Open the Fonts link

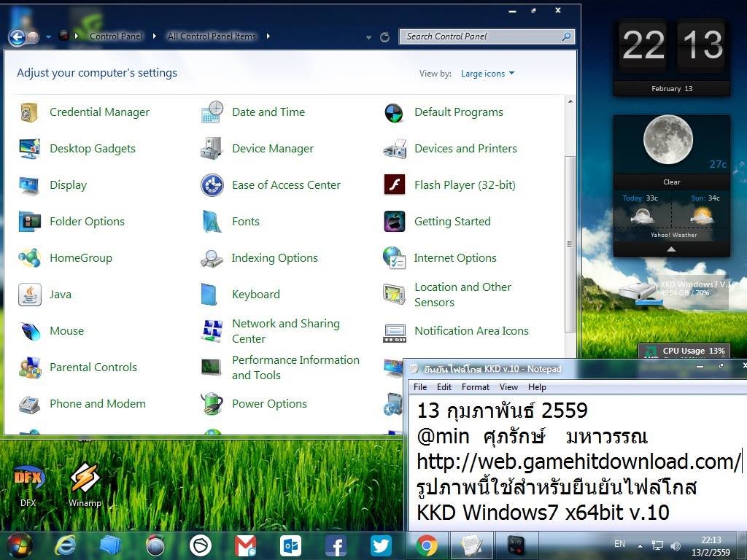(x=246, y=222)
